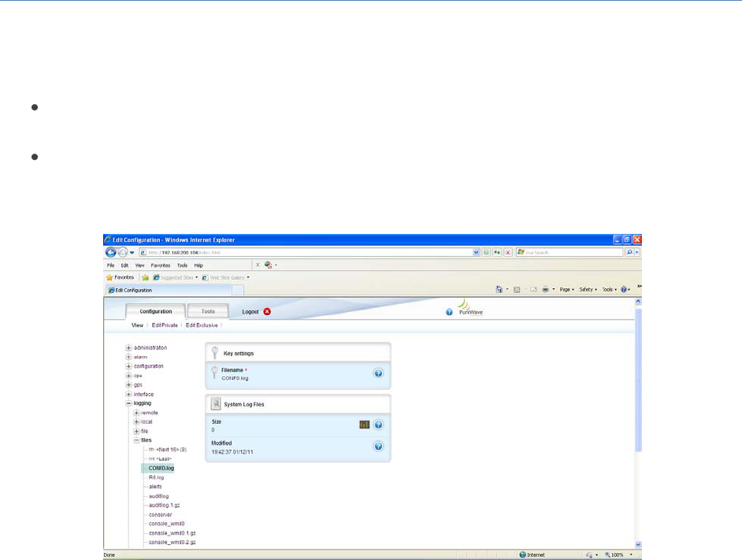The image size is (742, 560).
Task: Expand the gps tree node
Action: (128, 385)
